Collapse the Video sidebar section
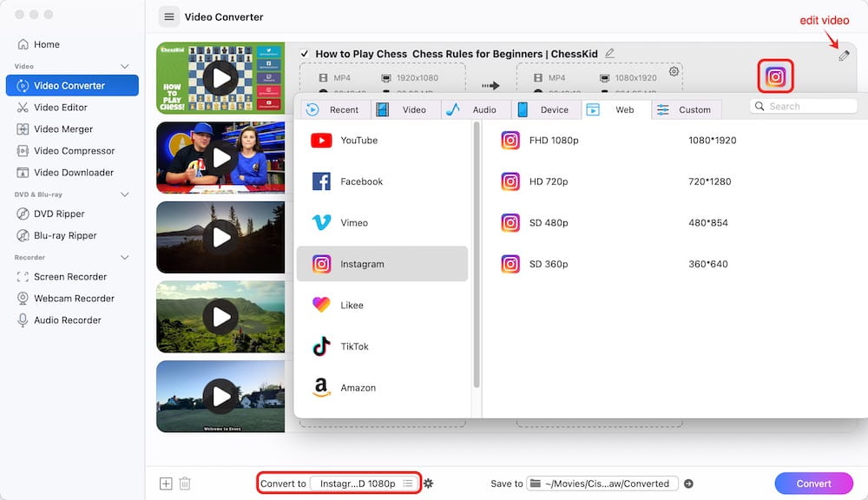This screenshot has width=868, height=500. pos(124,67)
